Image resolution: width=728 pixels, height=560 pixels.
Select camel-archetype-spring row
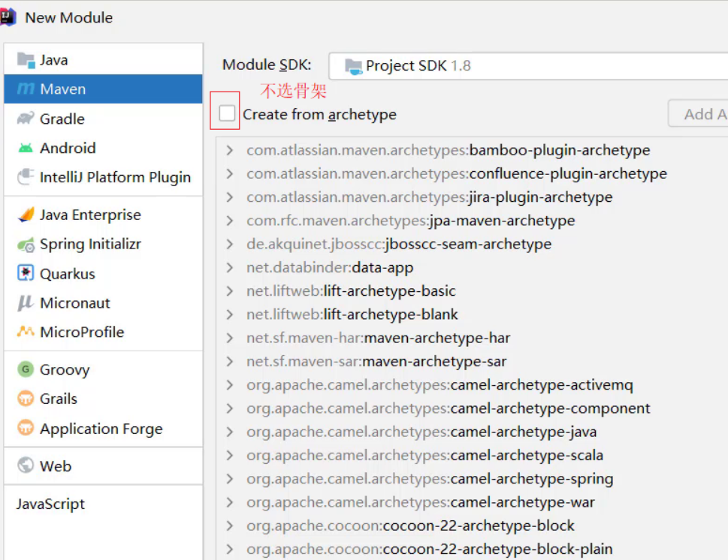(472, 479)
